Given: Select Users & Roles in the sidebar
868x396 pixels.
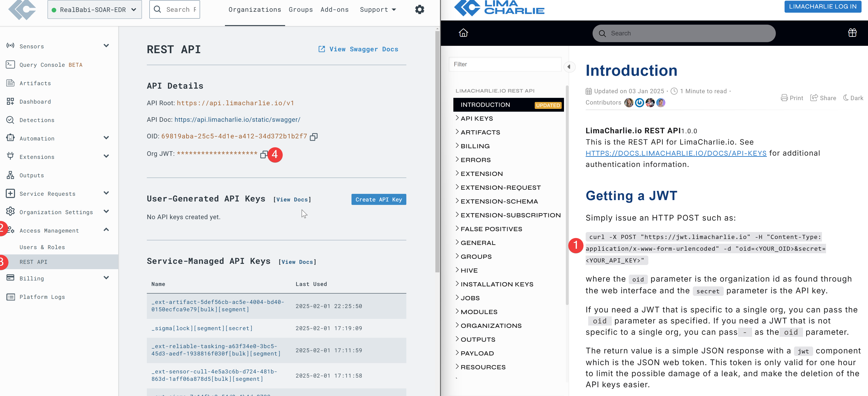Looking at the screenshot, I should 42,247.
